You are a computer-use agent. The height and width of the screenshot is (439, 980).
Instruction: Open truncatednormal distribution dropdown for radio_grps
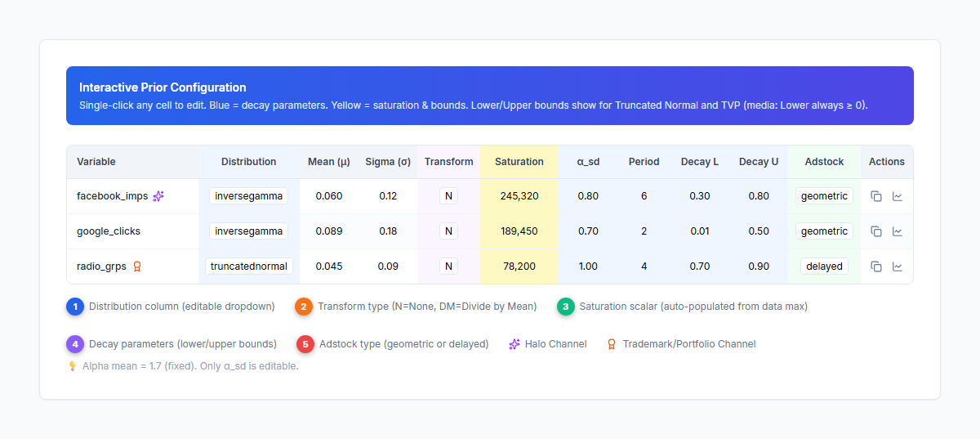249,267
